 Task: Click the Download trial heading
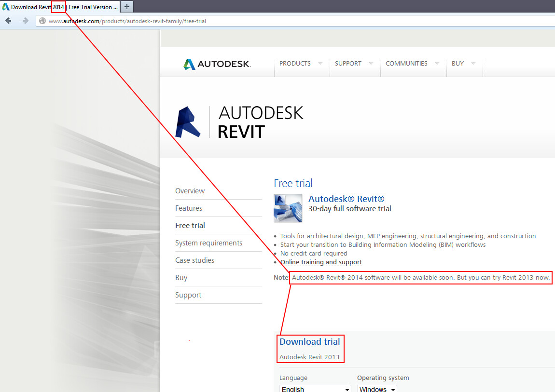click(310, 341)
